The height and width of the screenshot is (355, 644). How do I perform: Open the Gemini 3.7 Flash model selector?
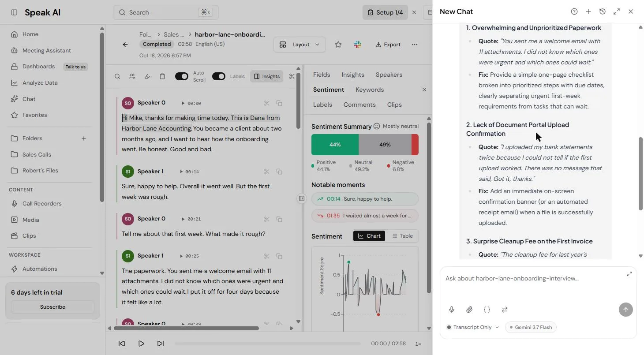[x=531, y=327]
